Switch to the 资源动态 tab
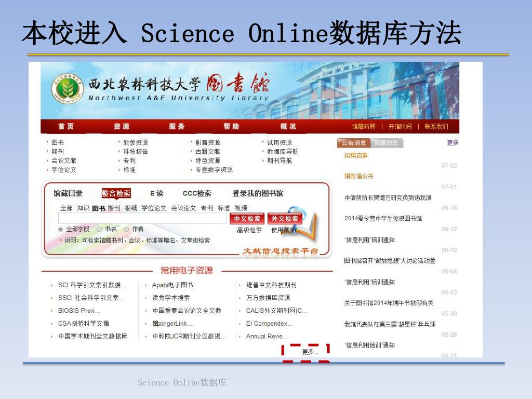 [x=386, y=143]
